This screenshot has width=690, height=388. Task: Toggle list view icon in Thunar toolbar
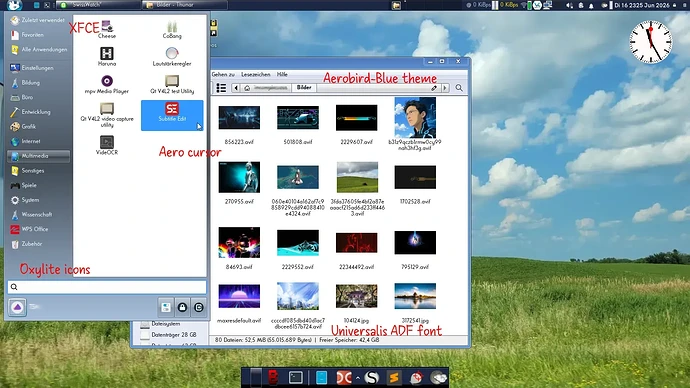(x=221, y=88)
